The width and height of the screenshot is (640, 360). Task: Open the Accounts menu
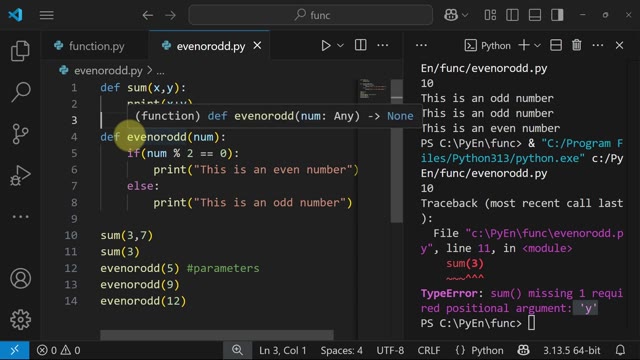(20, 278)
